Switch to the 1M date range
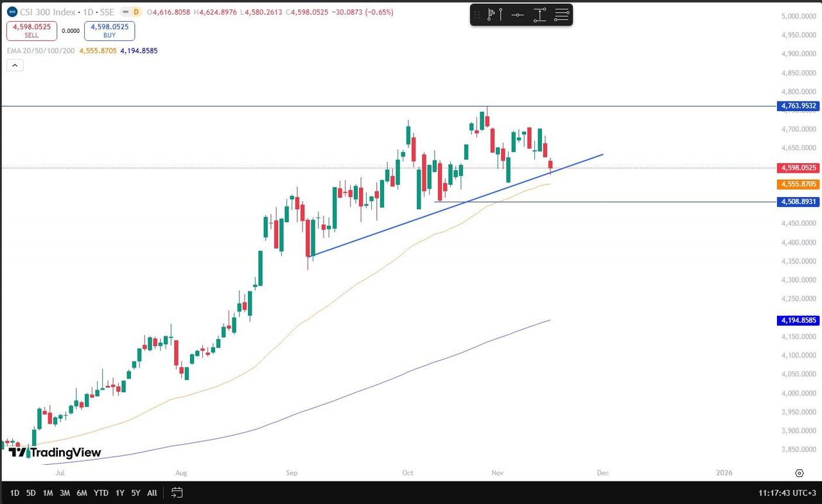 48,492
